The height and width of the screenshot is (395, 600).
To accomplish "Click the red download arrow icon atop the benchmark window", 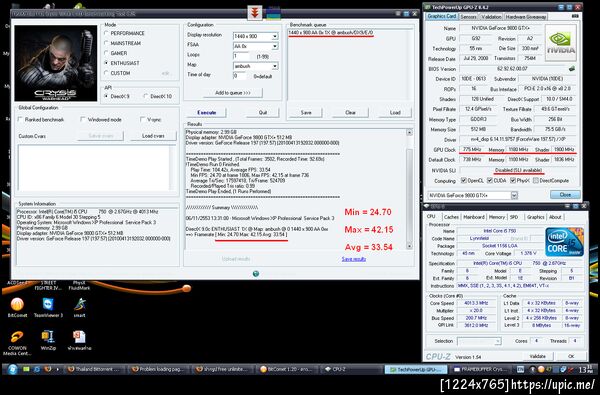I will [254, 13].
